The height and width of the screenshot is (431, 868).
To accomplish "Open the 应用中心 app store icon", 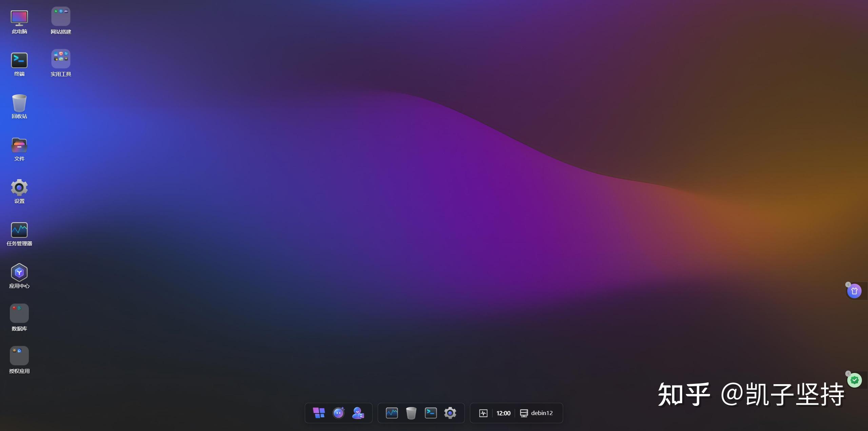I will [19, 273].
